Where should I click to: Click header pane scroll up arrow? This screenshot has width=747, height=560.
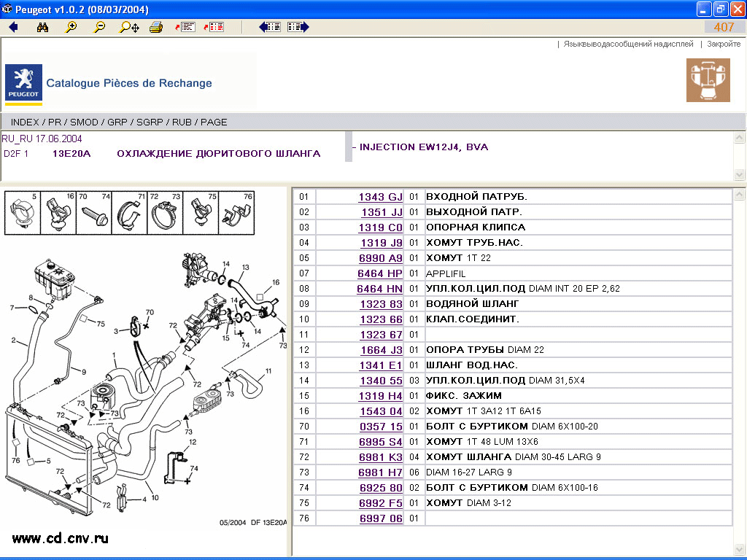740,138
